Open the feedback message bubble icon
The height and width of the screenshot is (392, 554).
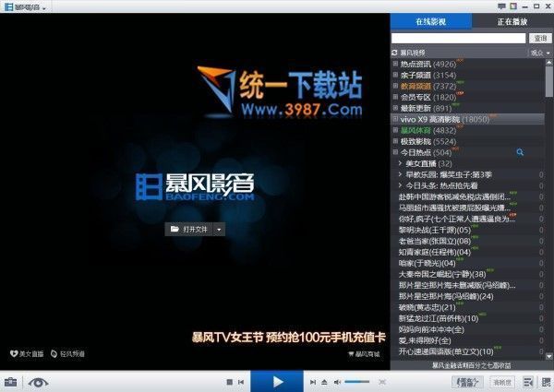(x=501, y=6)
